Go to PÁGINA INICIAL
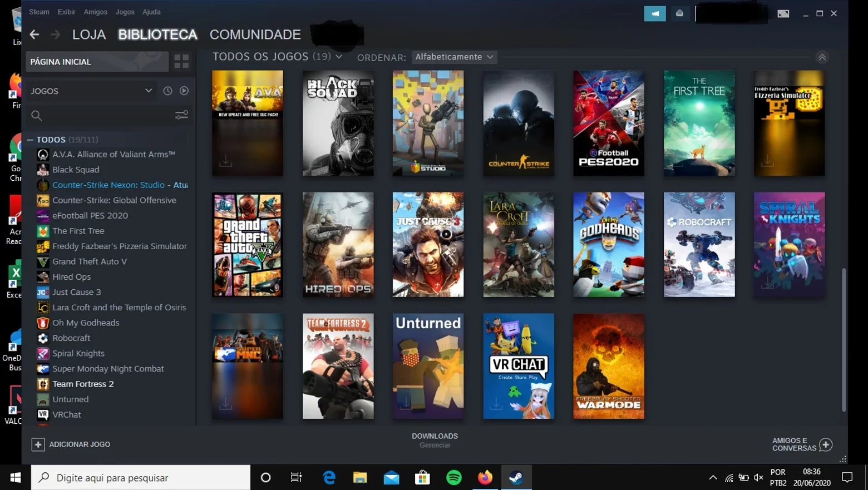Screen dimensions: 868x490 [97, 61]
